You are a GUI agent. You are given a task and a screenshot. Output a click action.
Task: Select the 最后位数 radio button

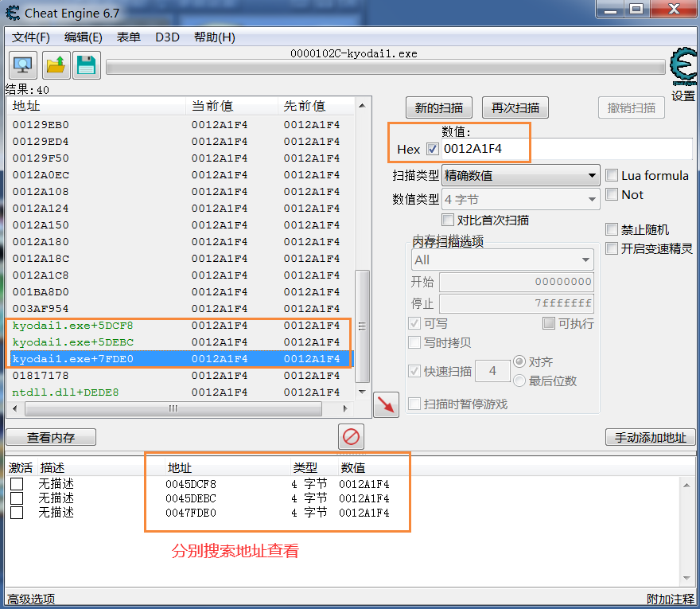pos(519,381)
